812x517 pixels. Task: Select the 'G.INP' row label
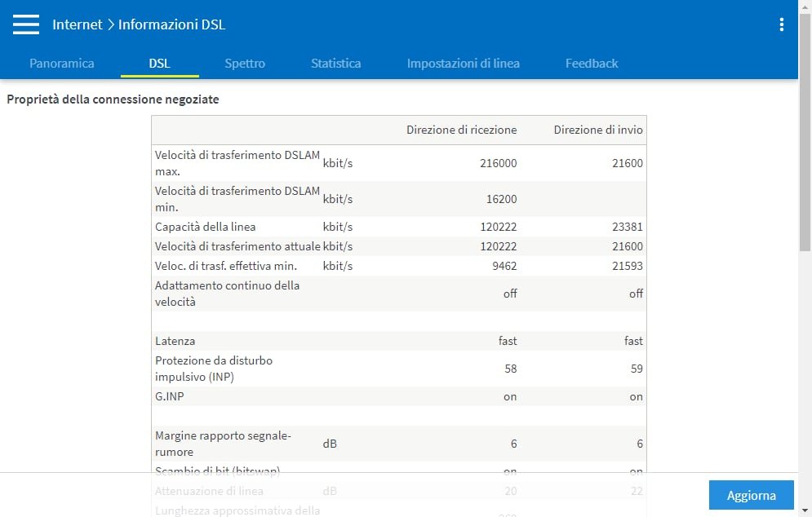[x=170, y=396]
